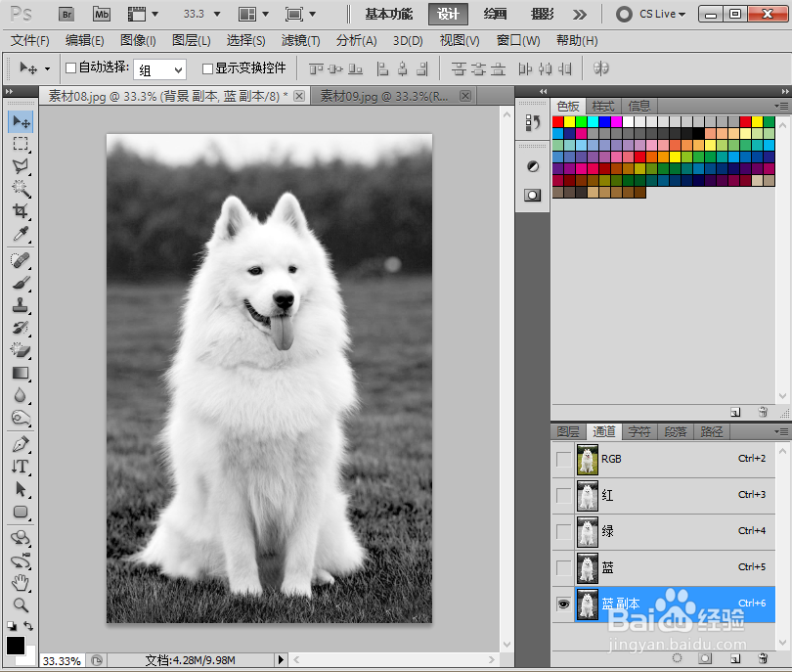
Task: Open the 组 auto-select dropdown
Action: [159, 69]
